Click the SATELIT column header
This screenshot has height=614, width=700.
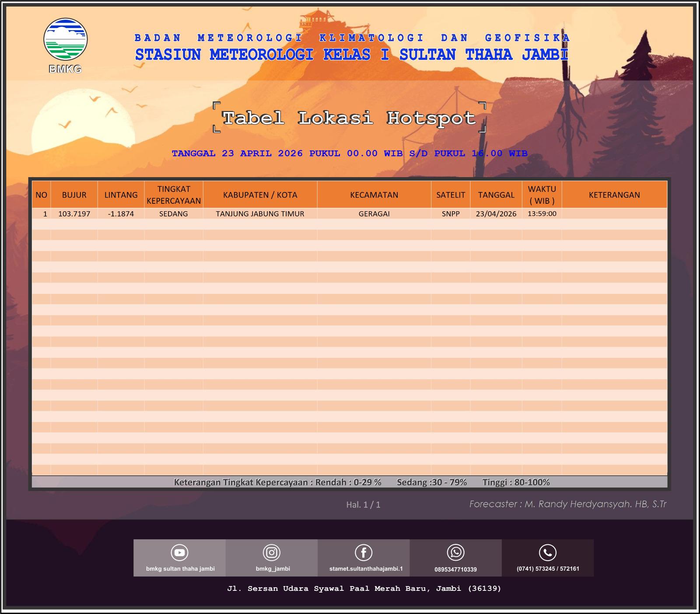pyautogui.click(x=451, y=195)
